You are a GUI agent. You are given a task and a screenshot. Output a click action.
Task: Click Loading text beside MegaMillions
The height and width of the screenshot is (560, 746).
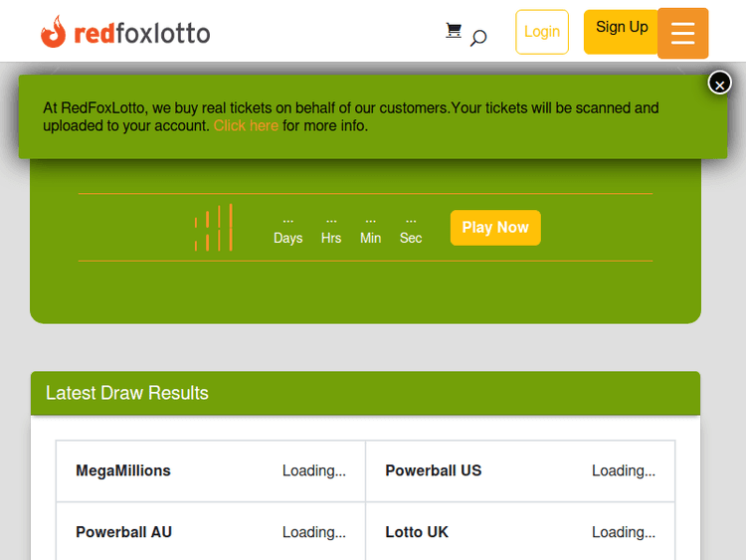click(314, 470)
